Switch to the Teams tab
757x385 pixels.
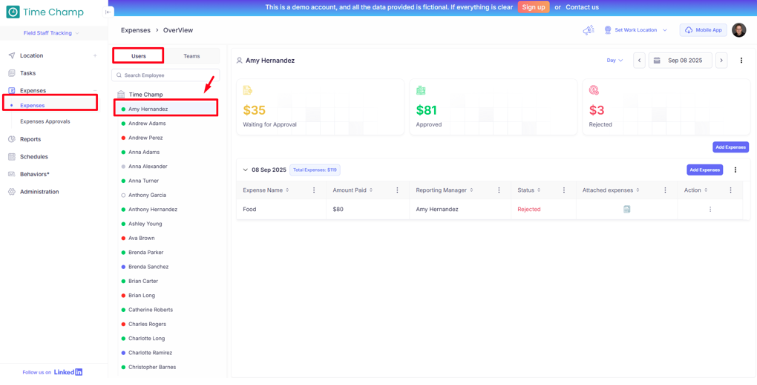coord(192,56)
